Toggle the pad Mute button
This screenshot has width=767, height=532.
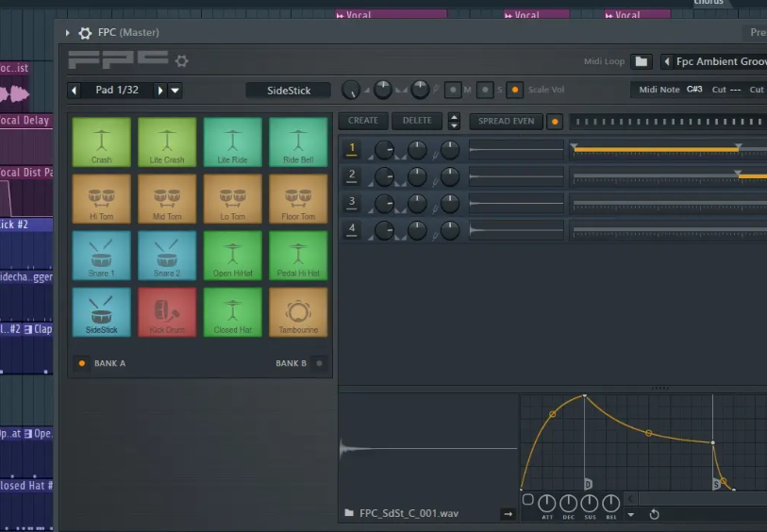(x=453, y=90)
